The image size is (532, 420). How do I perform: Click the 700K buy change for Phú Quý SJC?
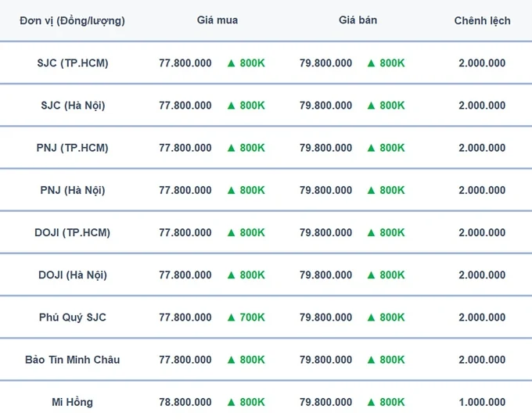[253, 318]
